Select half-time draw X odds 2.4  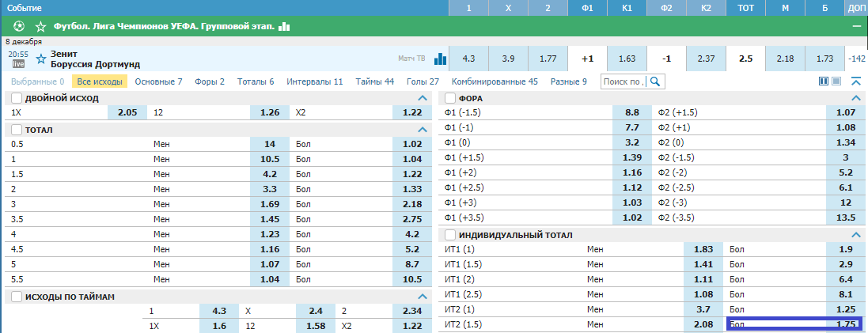coord(315,311)
